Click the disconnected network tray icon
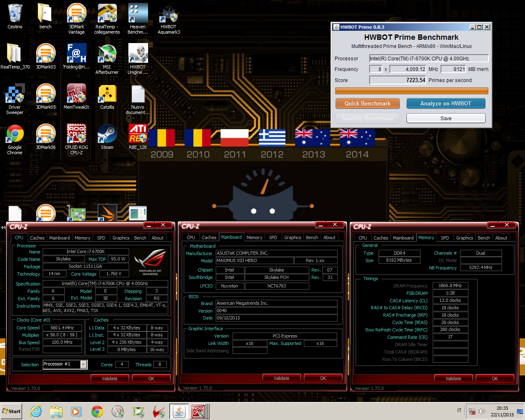This screenshot has height=420, width=525. tap(472, 411)
